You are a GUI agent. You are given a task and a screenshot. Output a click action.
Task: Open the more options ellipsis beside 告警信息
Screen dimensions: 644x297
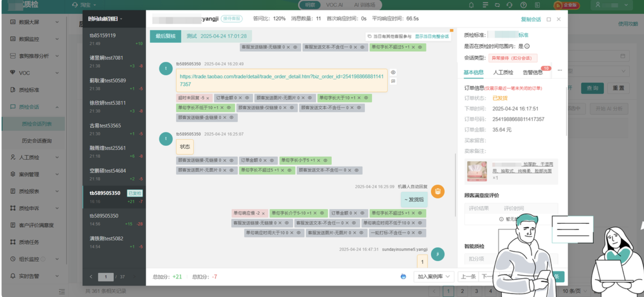coord(560,70)
